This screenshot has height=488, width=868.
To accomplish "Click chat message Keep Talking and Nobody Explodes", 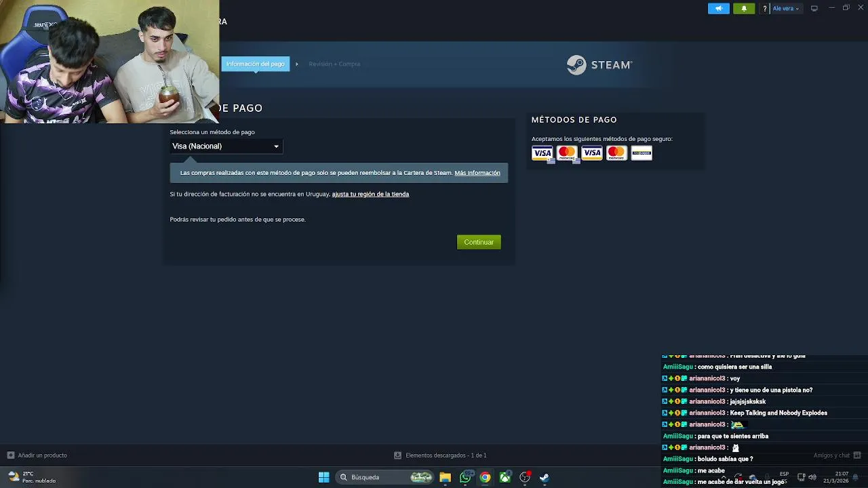I will click(778, 413).
